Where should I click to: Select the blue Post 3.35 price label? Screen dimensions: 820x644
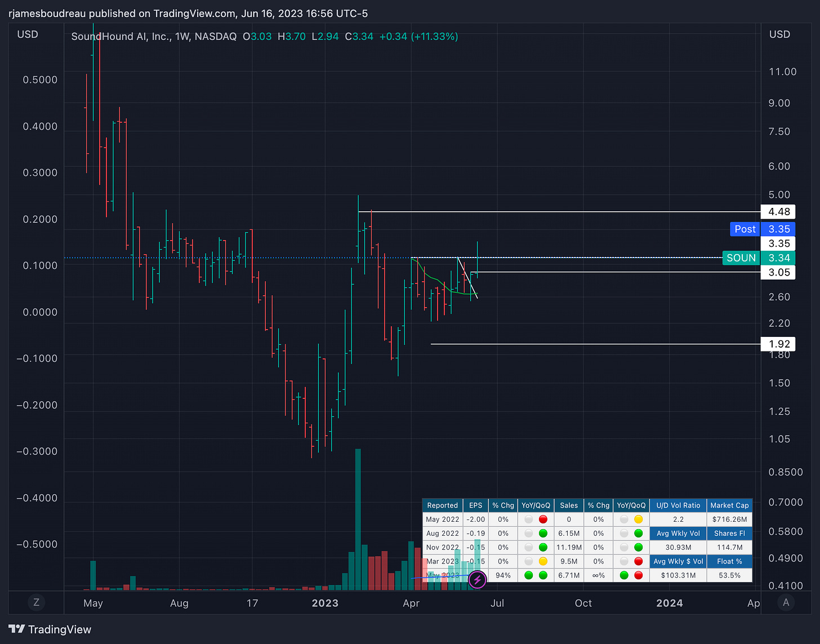[762, 229]
